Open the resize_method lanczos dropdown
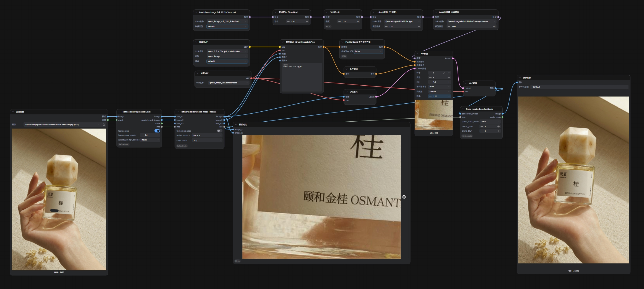 click(207, 135)
